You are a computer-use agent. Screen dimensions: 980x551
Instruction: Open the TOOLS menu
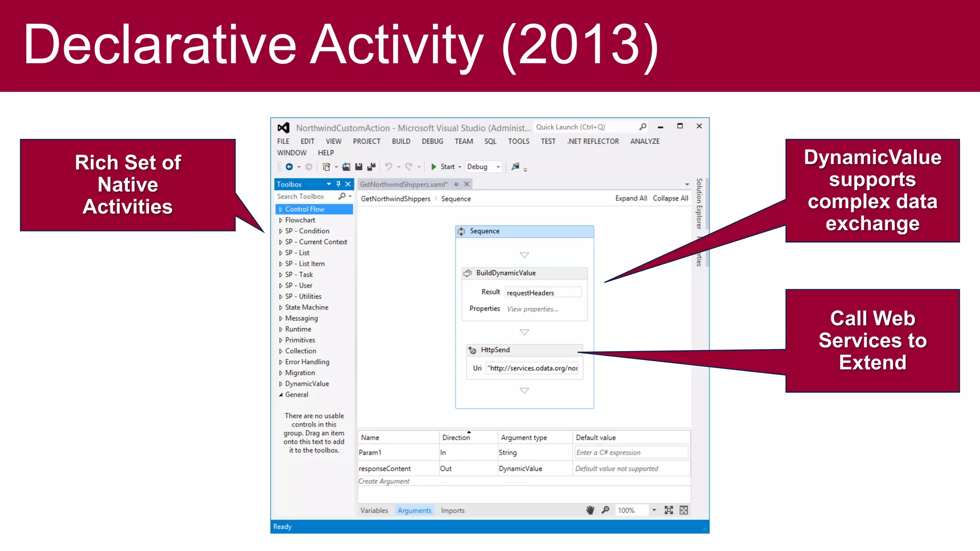(x=519, y=141)
